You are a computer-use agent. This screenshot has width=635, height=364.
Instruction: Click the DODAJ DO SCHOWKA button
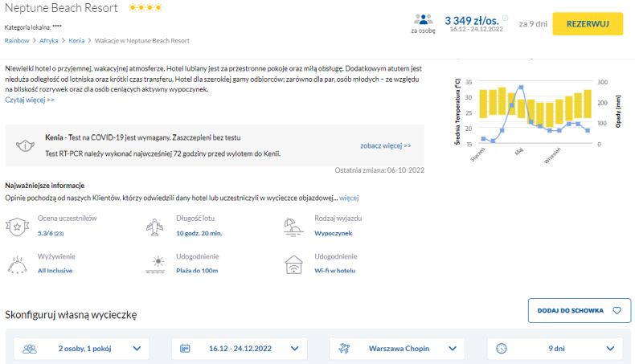click(580, 309)
